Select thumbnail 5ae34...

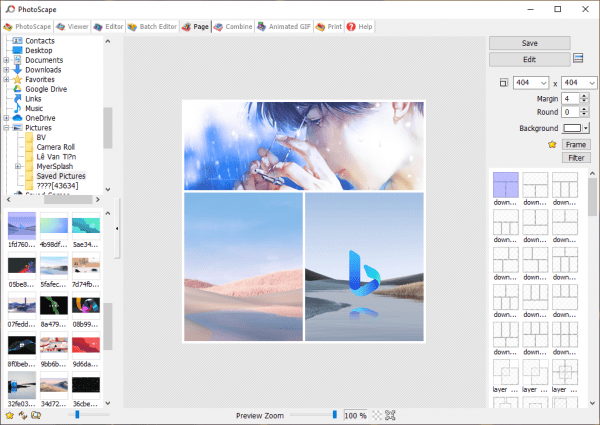[86, 226]
